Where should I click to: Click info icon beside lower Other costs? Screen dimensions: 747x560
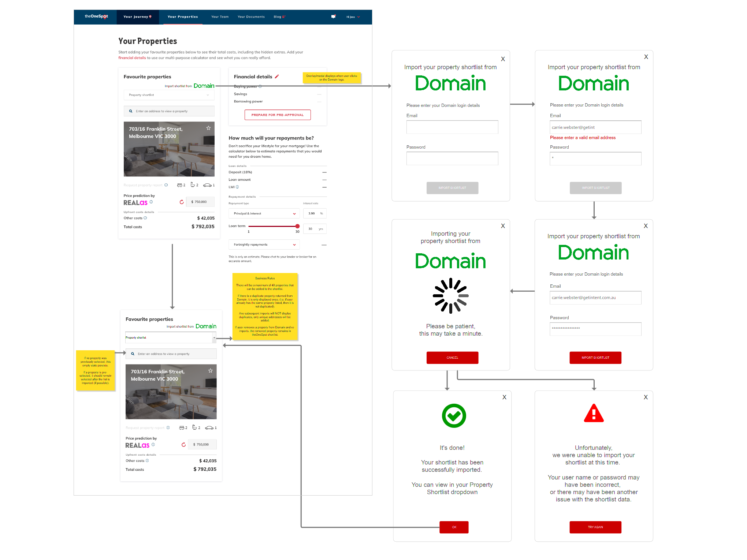[147, 461]
